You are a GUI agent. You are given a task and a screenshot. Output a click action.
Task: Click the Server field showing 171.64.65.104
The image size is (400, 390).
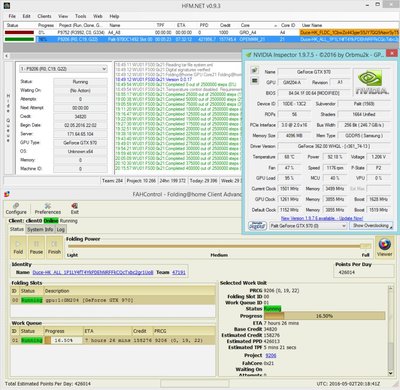pos(80,134)
